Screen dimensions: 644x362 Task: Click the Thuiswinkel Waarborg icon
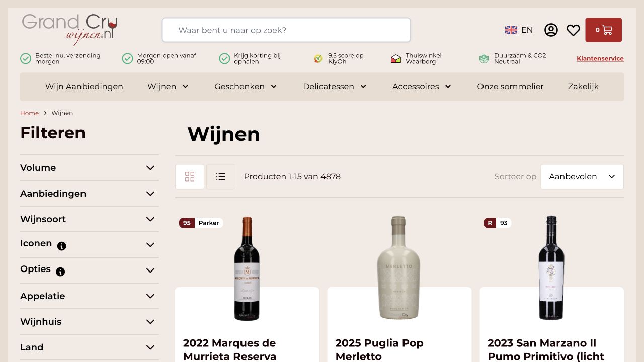[396, 59]
